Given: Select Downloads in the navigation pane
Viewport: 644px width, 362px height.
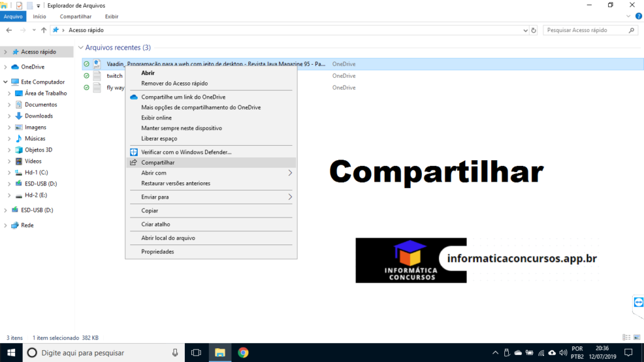Looking at the screenshot, I should point(38,116).
